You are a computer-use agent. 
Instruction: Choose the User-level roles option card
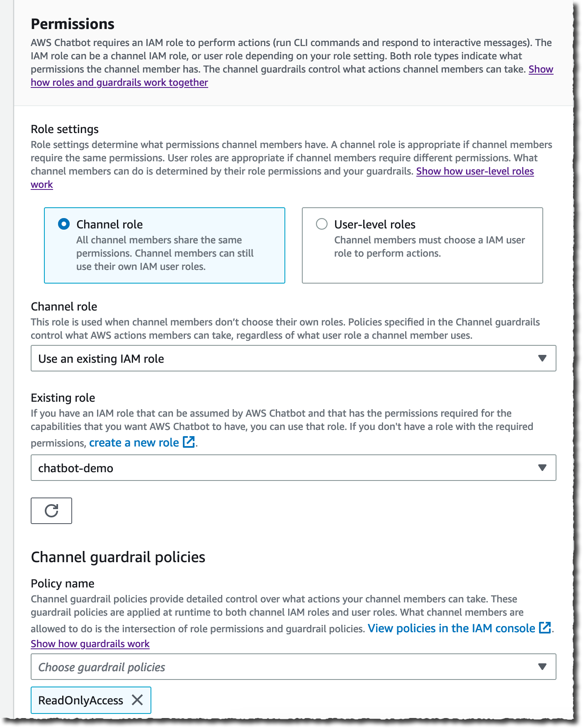422,245
